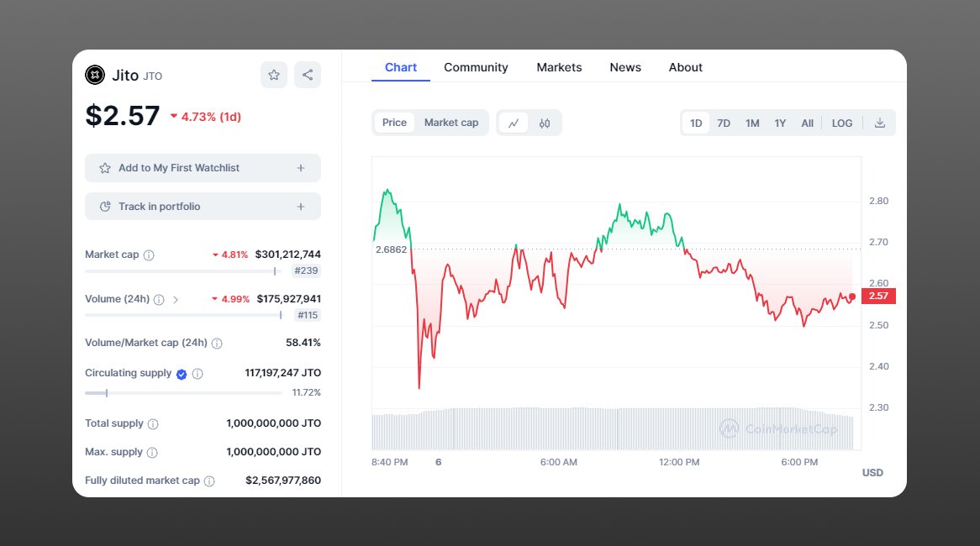Switch to candlestick chart view
980x546 pixels.
tap(545, 123)
